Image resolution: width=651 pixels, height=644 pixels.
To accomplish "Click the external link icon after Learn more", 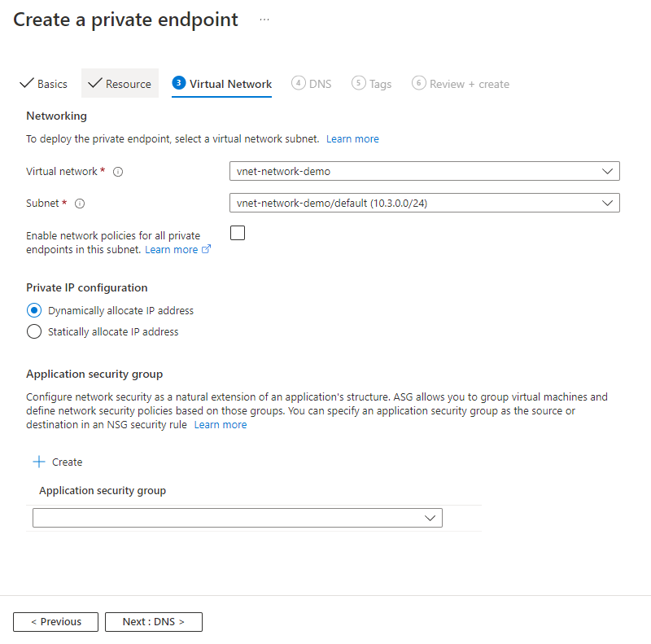I will click(x=205, y=249).
